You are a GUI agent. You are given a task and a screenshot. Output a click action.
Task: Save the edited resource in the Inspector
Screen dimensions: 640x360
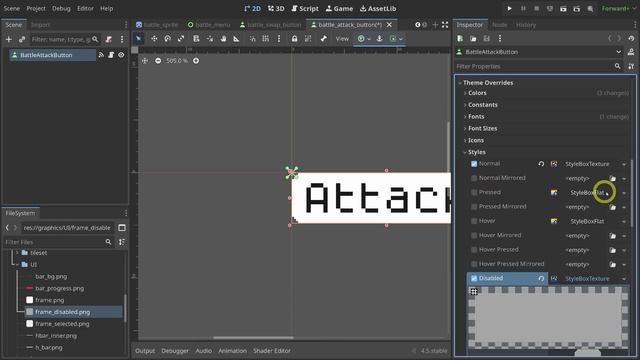(x=487, y=38)
